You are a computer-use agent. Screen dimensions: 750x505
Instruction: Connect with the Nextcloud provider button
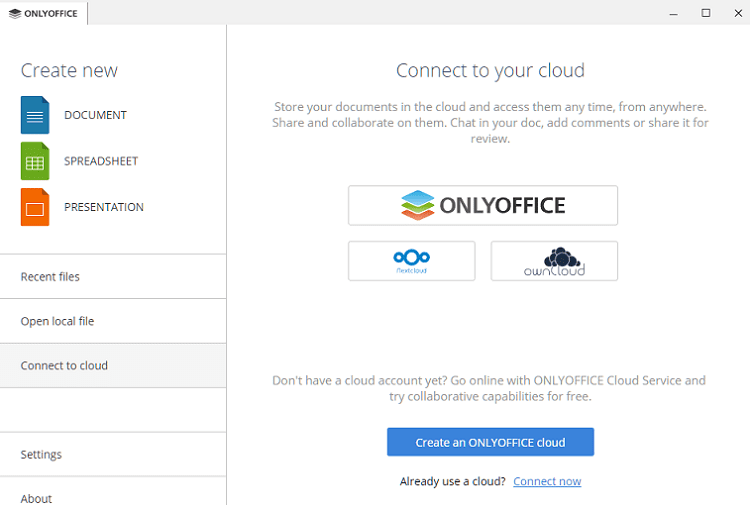(412, 261)
